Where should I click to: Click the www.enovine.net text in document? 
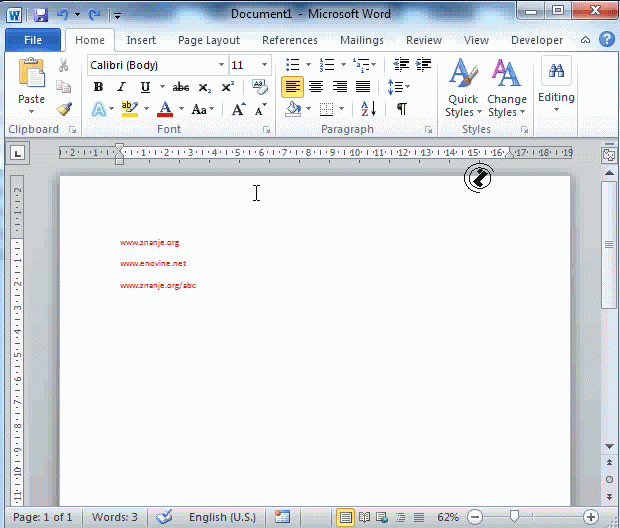click(x=153, y=263)
